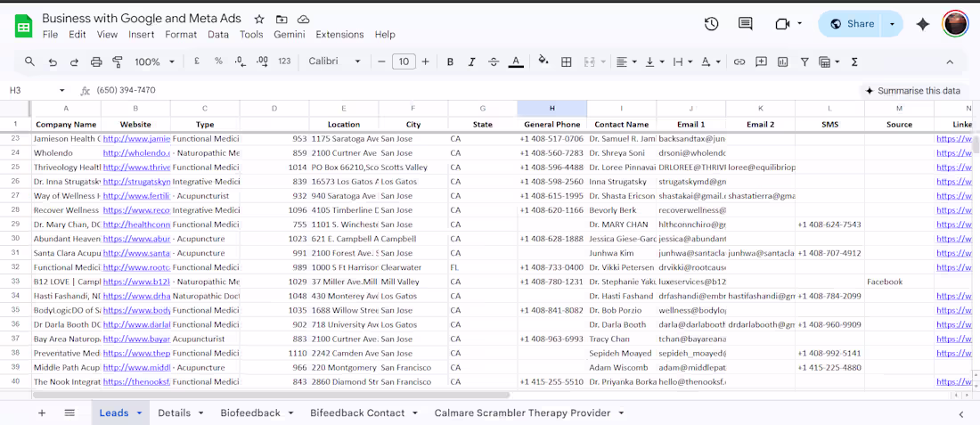The width and height of the screenshot is (980, 425).
Task: Open the all sheets list icon
Action: [x=69, y=413]
